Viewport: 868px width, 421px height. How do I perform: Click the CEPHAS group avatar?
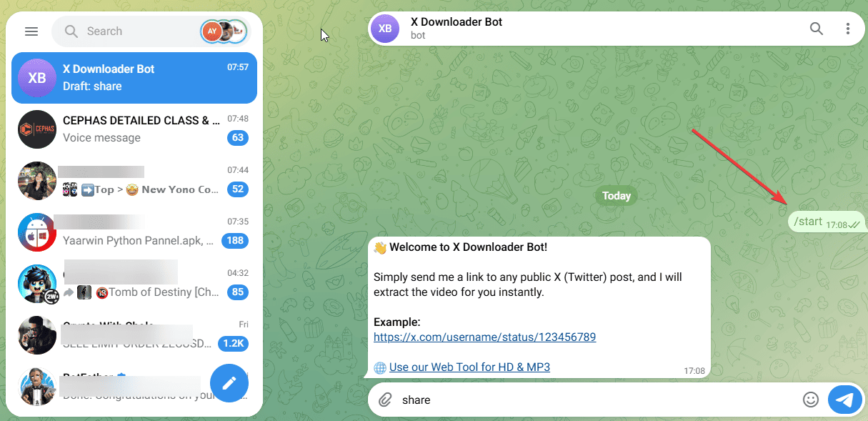pos(37,129)
